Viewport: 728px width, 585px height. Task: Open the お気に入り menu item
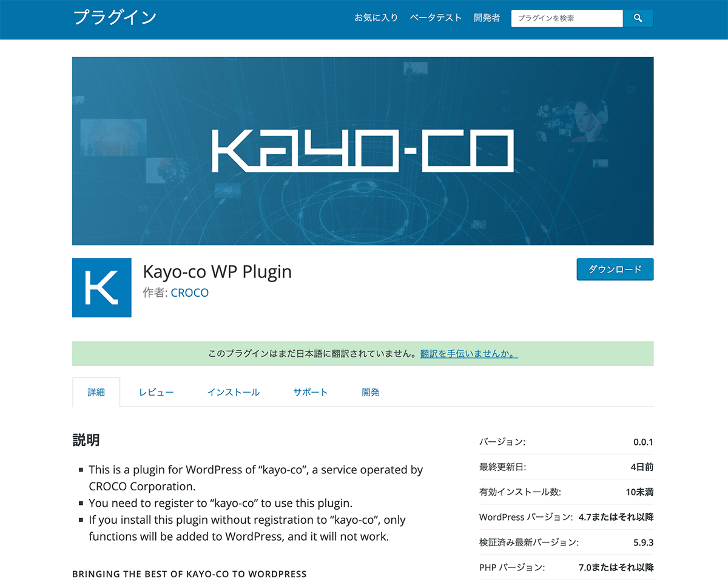point(376,18)
